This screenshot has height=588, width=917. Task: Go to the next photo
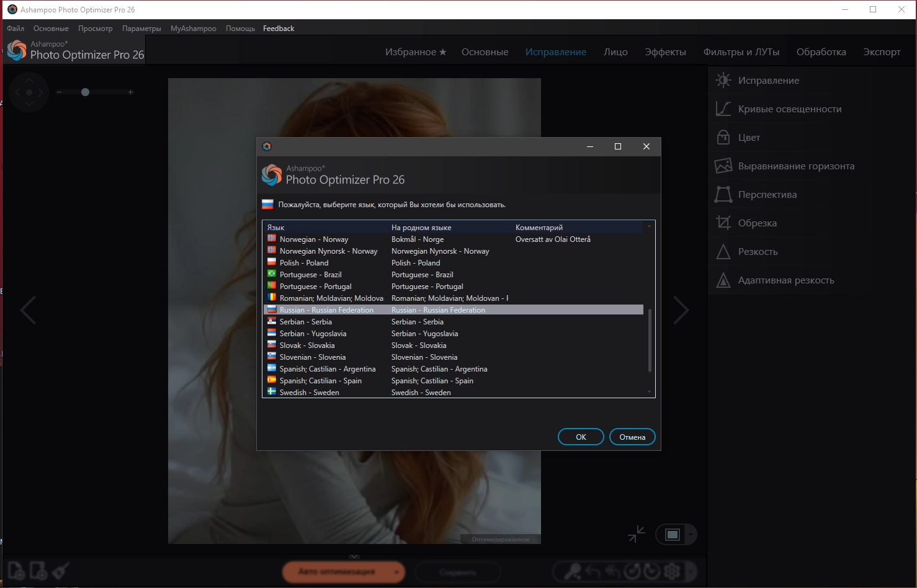click(681, 310)
